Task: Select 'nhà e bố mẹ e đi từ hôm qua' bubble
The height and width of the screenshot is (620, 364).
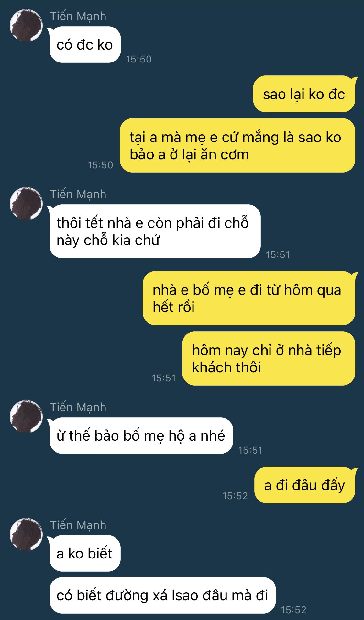Action: 249,298
